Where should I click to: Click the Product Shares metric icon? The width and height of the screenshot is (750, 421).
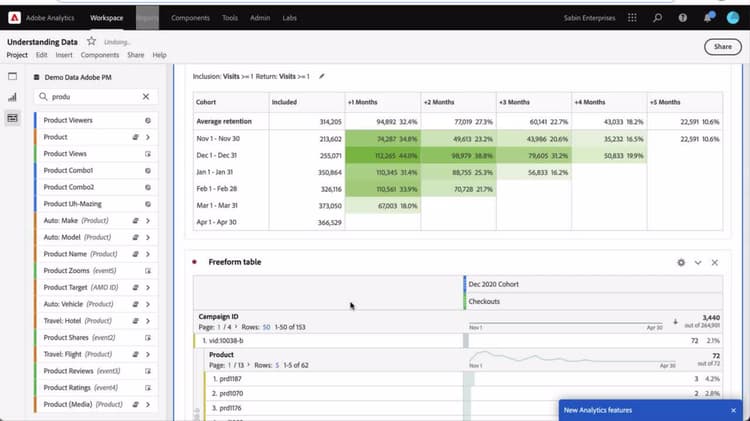148,338
